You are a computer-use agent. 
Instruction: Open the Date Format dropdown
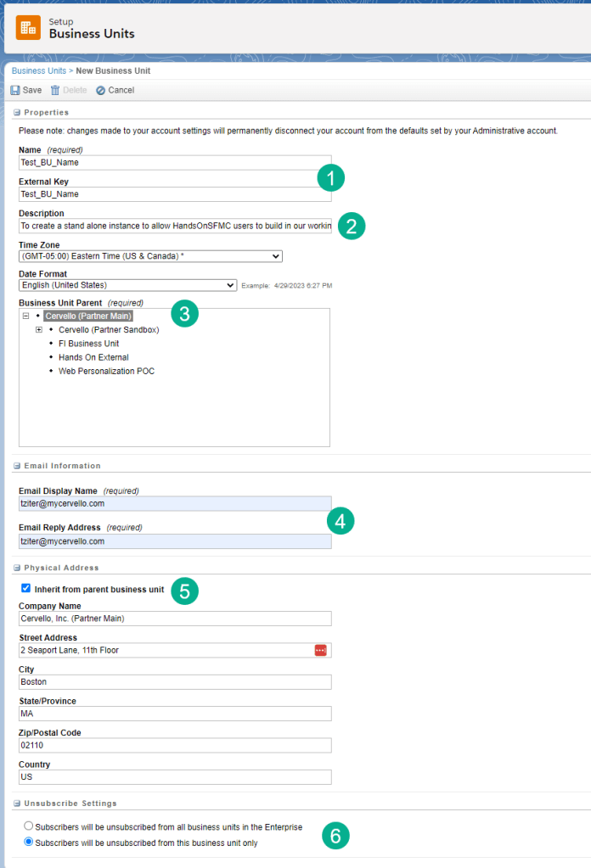(127, 285)
